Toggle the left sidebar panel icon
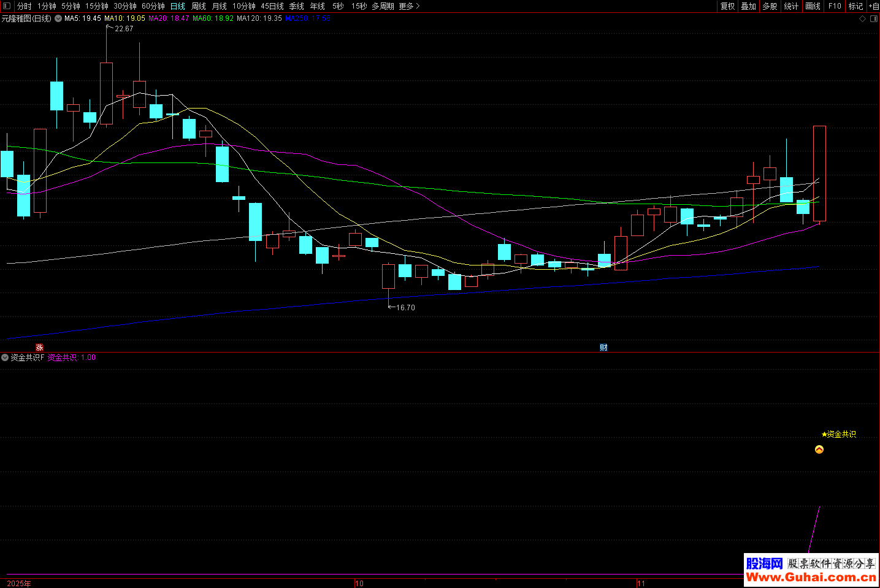The image size is (880, 588). (x=7, y=6)
